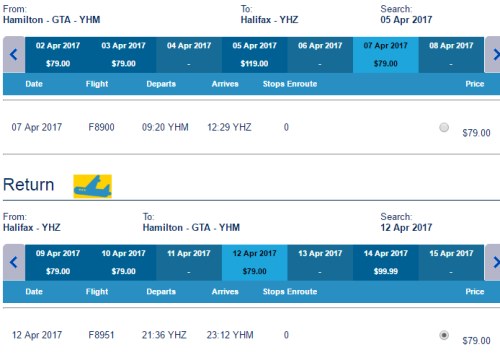The width and height of the screenshot is (500, 360).
Task: Select the 12 Apr 2017 return tab
Action: 255,262
